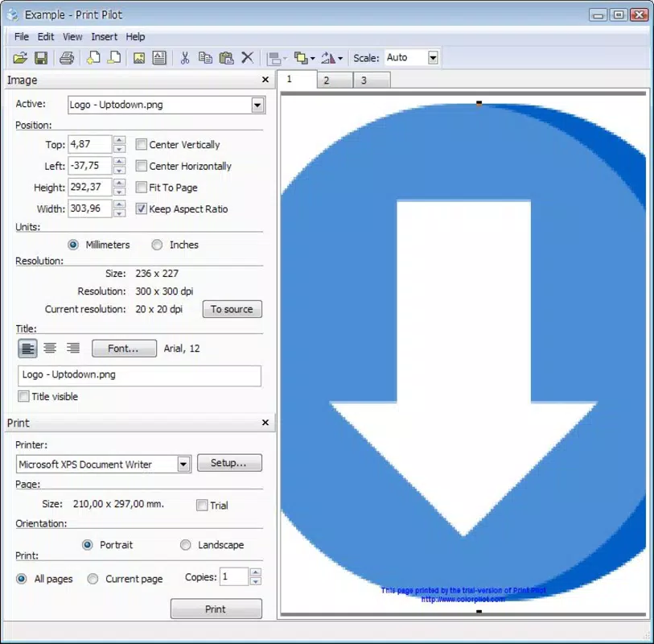Expand the rotate/flip dropdown arrow
Viewport: 654px width, 644px height.
coord(340,59)
